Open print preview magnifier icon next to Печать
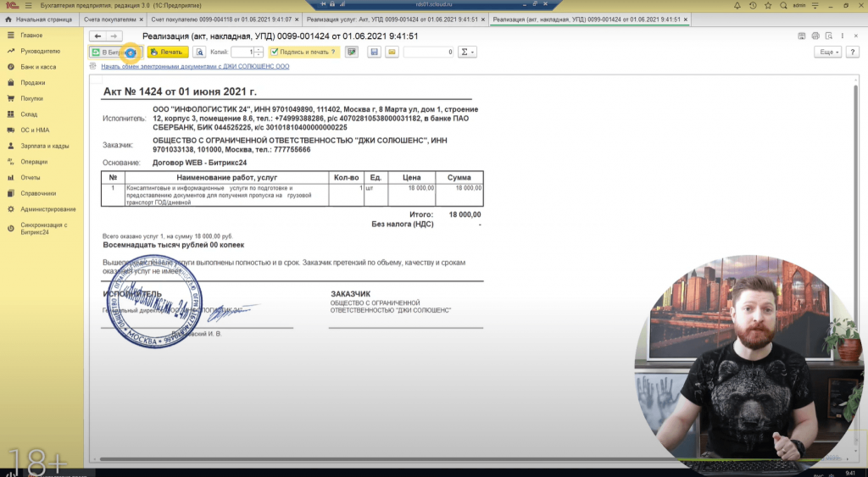 tap(199, 52)
